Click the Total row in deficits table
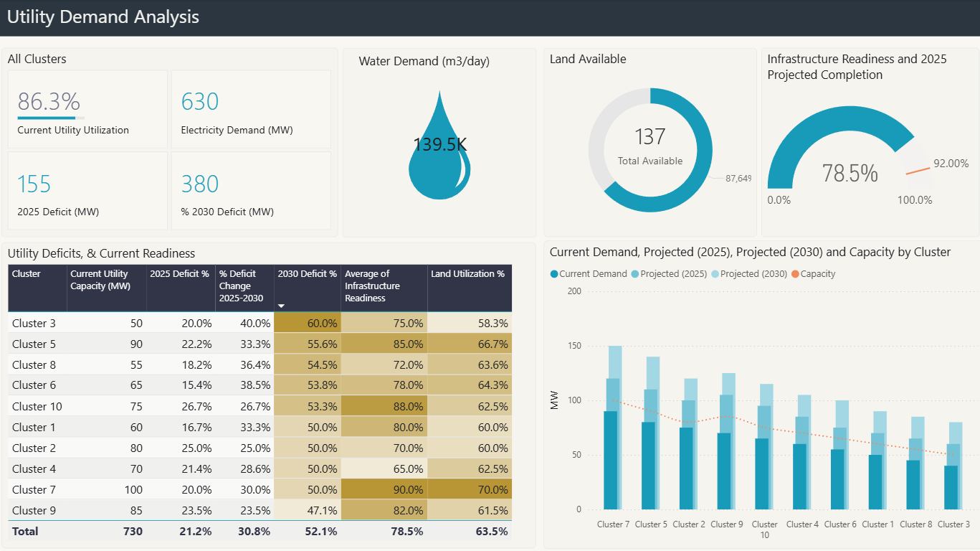 (25, 532)
